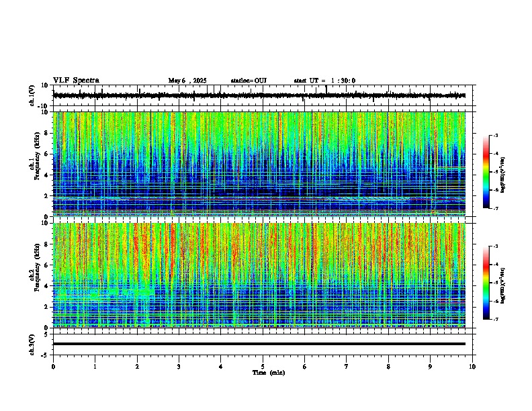Click time axis tick label "3"
Screen dimensions: 532x411
(x=179, y=367)
